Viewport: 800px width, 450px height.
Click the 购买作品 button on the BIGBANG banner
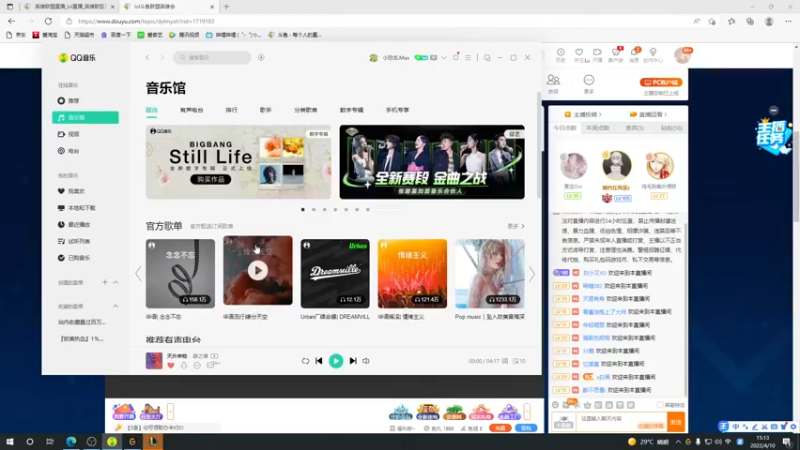(x=211, y=180)
